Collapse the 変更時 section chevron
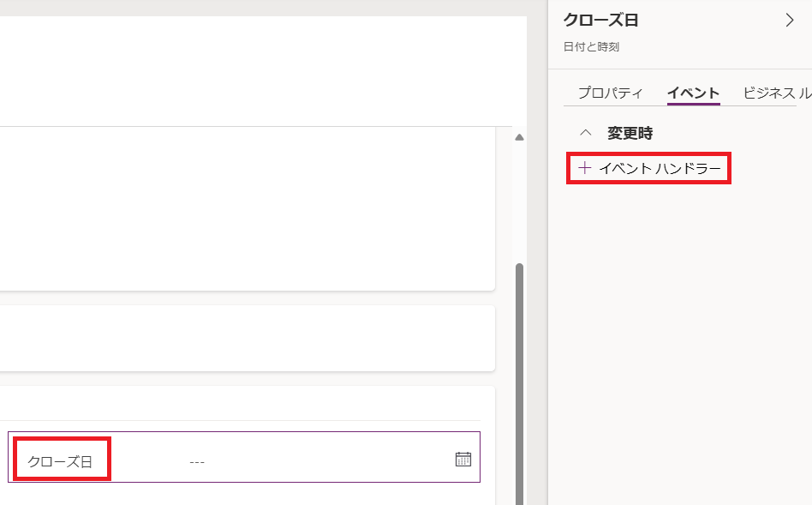The width and height of the screenshot is (812, 505). (586, 133)
